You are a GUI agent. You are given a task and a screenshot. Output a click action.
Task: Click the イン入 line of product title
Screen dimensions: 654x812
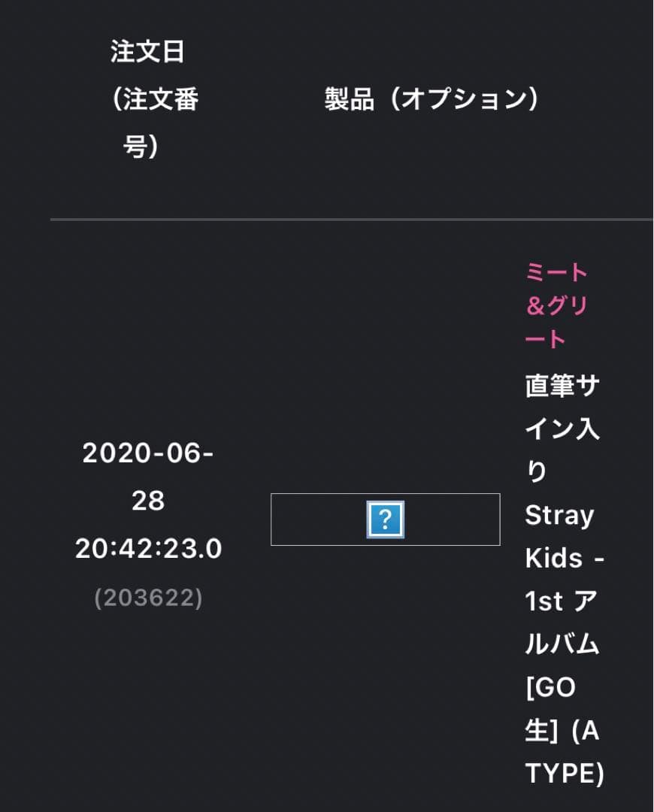click(x=562, y=429)
